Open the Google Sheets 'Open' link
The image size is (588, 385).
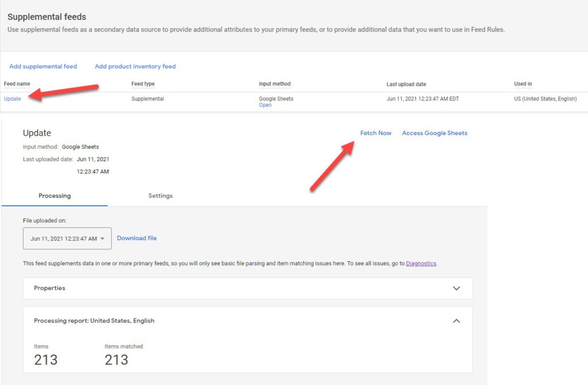click(265, 105)
